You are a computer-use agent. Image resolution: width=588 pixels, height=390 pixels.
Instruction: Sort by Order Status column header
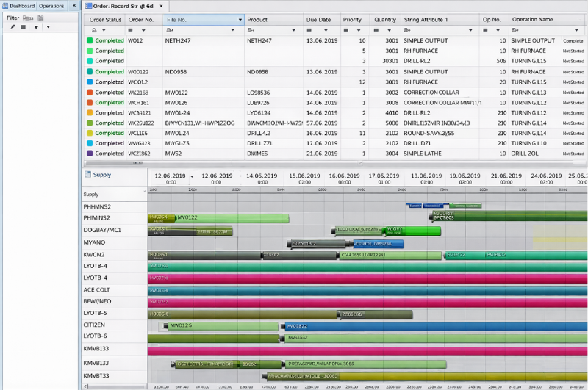[x=105, y=20]
